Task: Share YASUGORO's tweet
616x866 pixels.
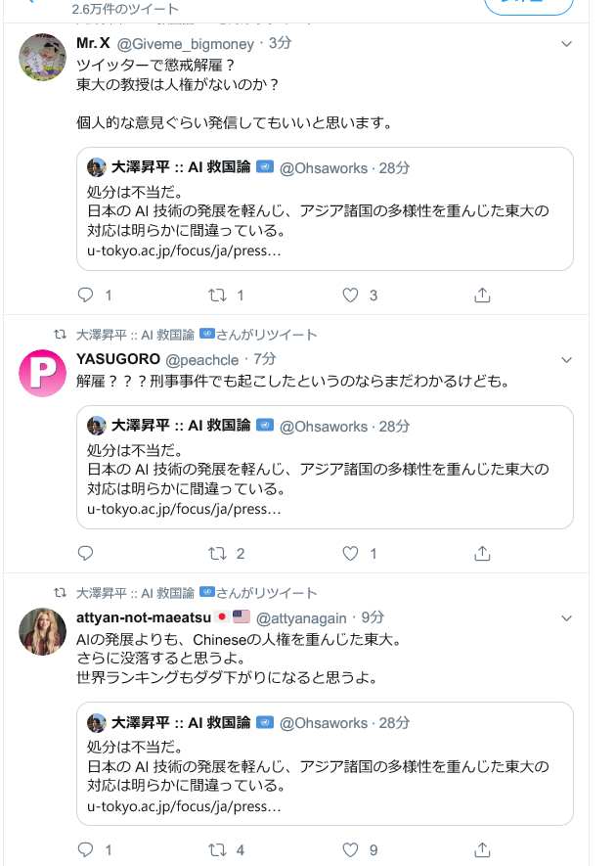Action: click(x=482, y=554)
